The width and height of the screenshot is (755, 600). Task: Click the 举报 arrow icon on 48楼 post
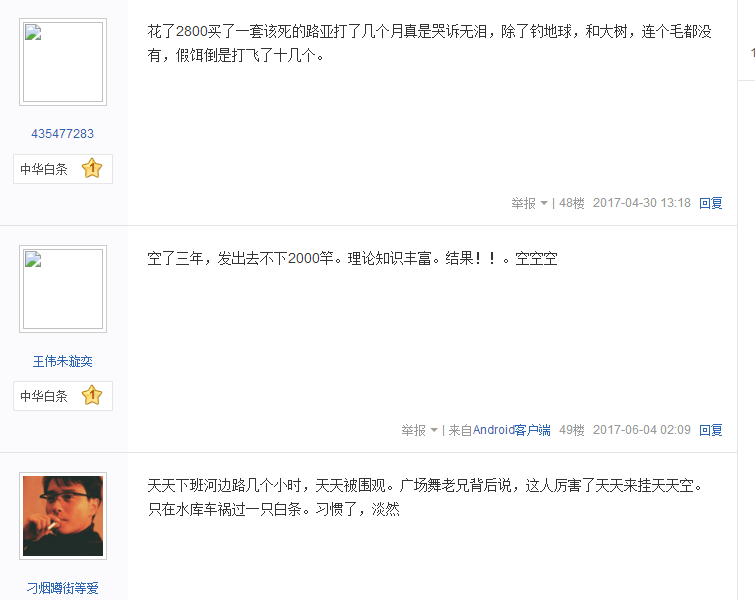pyautogui.click(x=544, y=203)
